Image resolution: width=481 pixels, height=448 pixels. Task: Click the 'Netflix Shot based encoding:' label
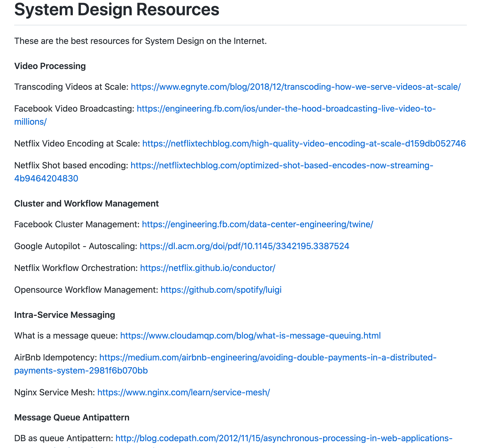tap(71, 165)
